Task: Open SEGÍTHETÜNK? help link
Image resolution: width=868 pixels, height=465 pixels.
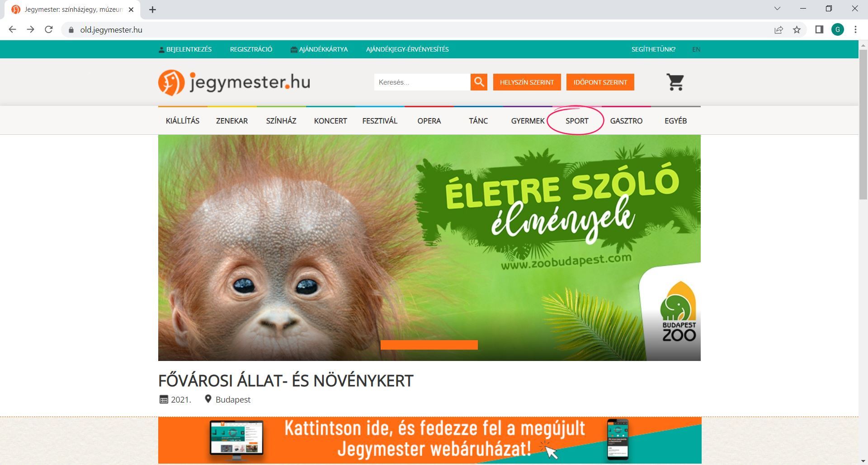Action: pyautogui.click(x=653, y=49)
